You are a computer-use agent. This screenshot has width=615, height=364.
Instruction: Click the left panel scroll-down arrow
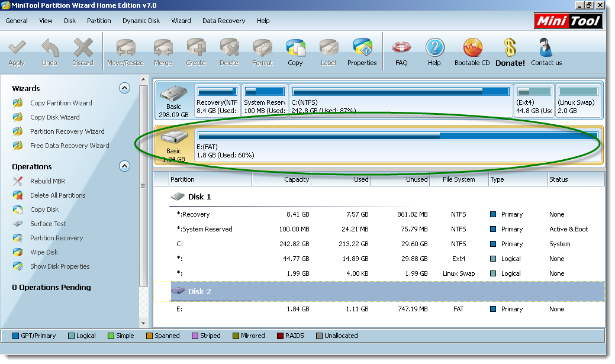tap(144, 323)
